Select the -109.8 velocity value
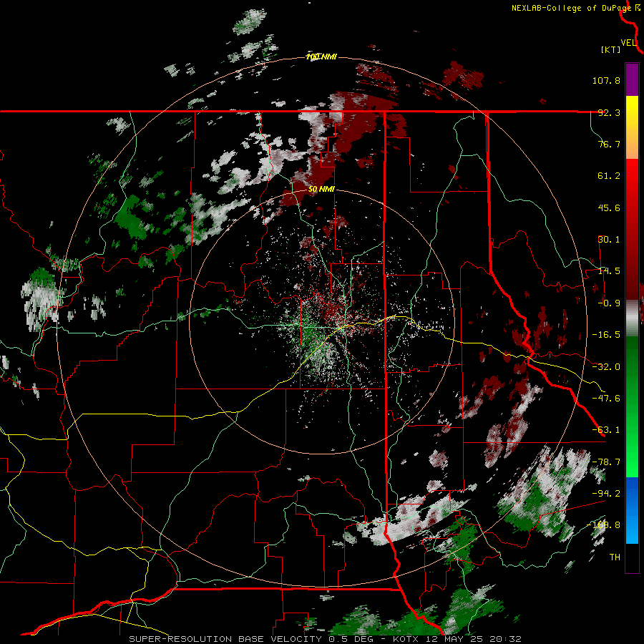The width and height of the screenshot is (644, 644). (603, 525)
